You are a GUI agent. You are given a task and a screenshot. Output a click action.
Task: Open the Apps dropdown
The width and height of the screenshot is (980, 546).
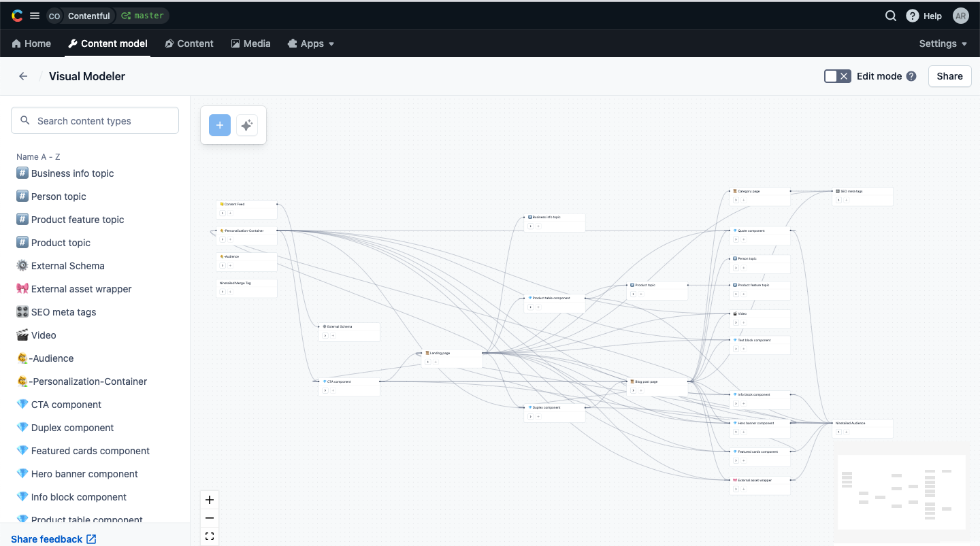(x=310, y=44)
